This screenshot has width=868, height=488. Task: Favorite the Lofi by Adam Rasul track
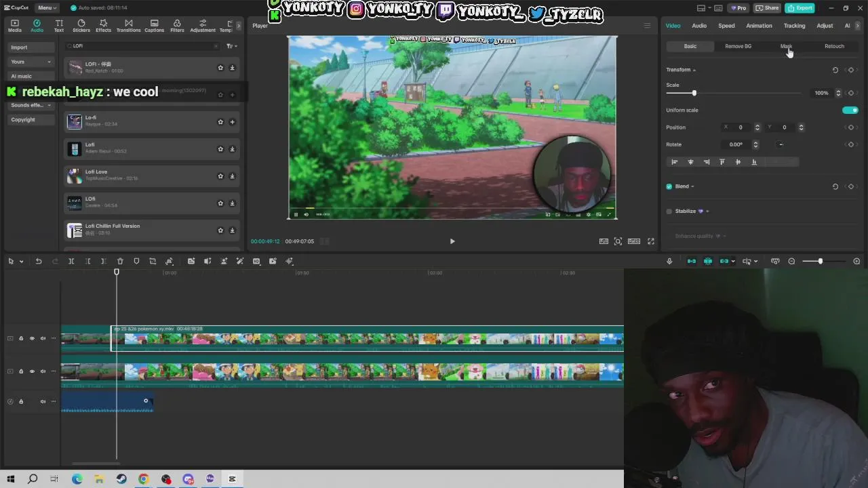(220, 149)
